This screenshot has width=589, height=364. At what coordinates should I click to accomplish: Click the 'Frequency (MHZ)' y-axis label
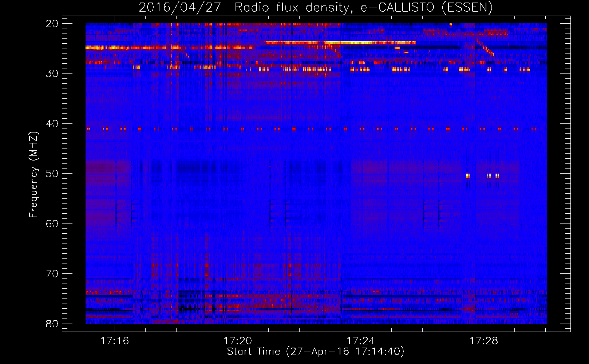pyautogui.click(x=33, y=175)
